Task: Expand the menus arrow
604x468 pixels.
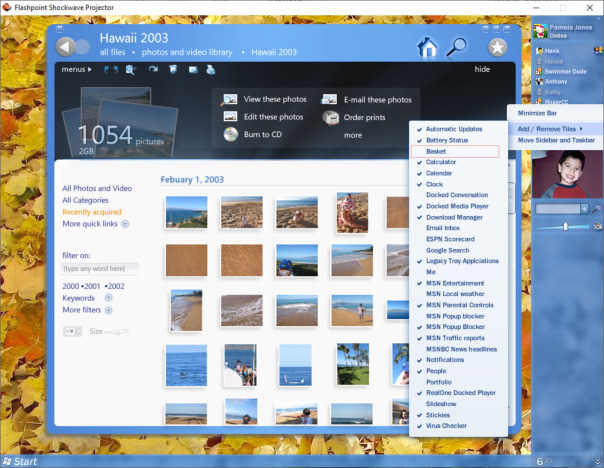Action: 89,69
